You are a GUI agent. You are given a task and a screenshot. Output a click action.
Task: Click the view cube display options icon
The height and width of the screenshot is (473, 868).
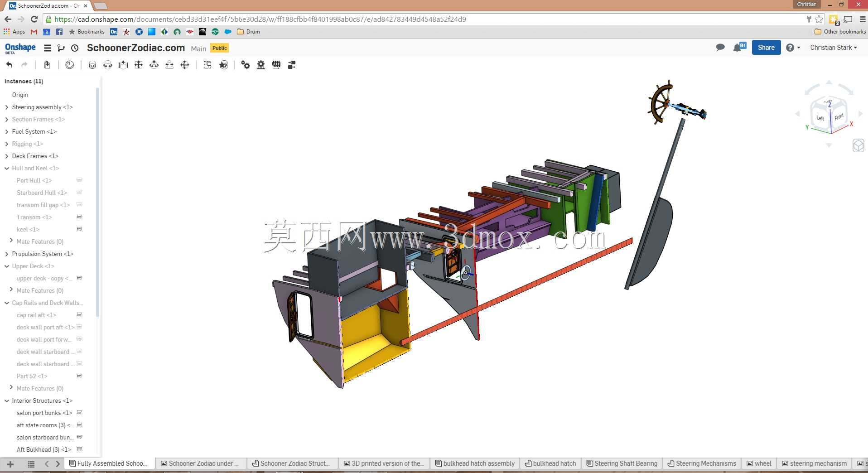point(858,145)
